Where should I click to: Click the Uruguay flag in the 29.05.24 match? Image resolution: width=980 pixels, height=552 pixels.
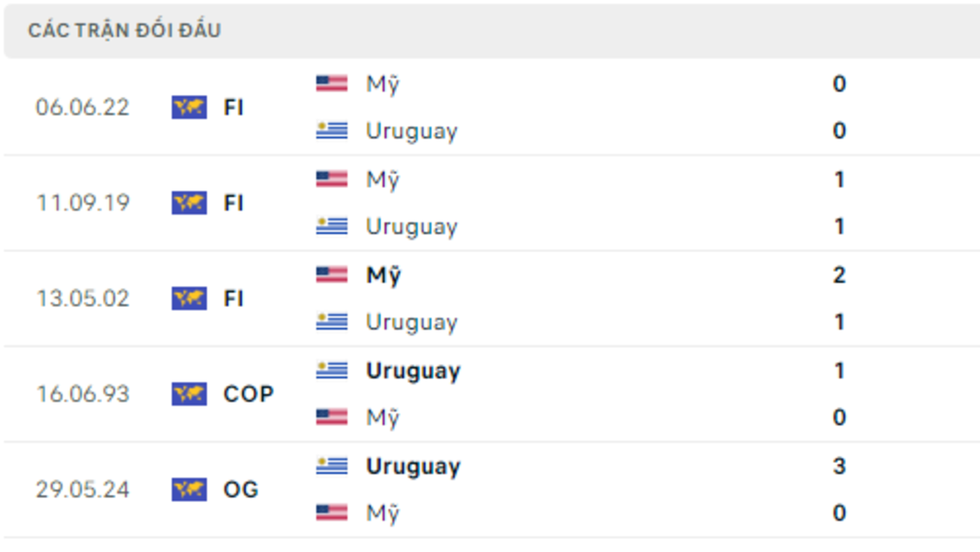[x=332, y=465]
